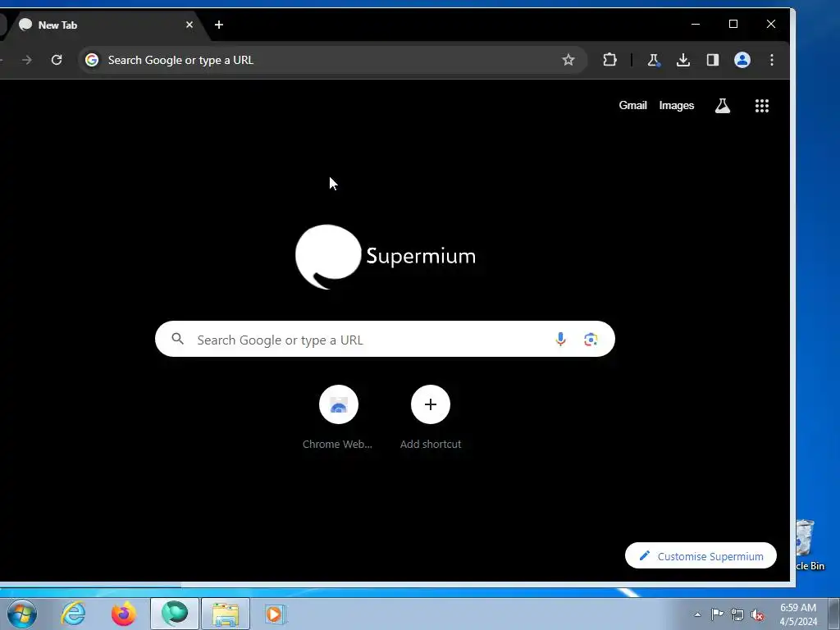Open the Downloads toolbar icon
The image size is (840, 630).
(x=683, y=60)
